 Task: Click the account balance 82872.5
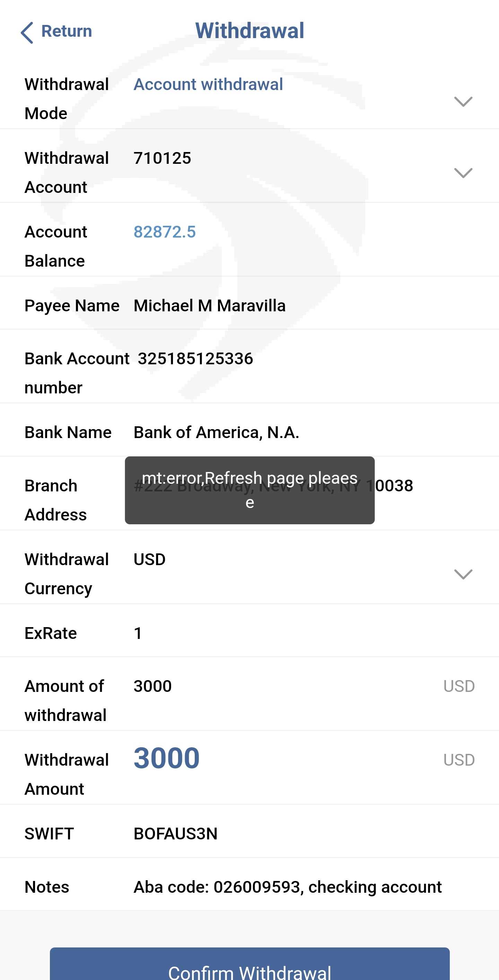point(165,232)
